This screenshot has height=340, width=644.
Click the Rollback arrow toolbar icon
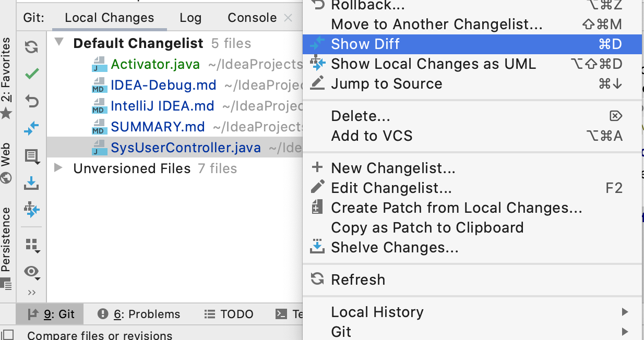click(32, 101)
